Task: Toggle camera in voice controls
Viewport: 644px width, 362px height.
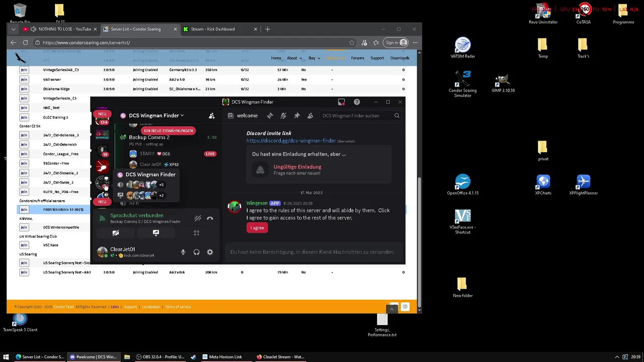Action: (x=115, y=233)
